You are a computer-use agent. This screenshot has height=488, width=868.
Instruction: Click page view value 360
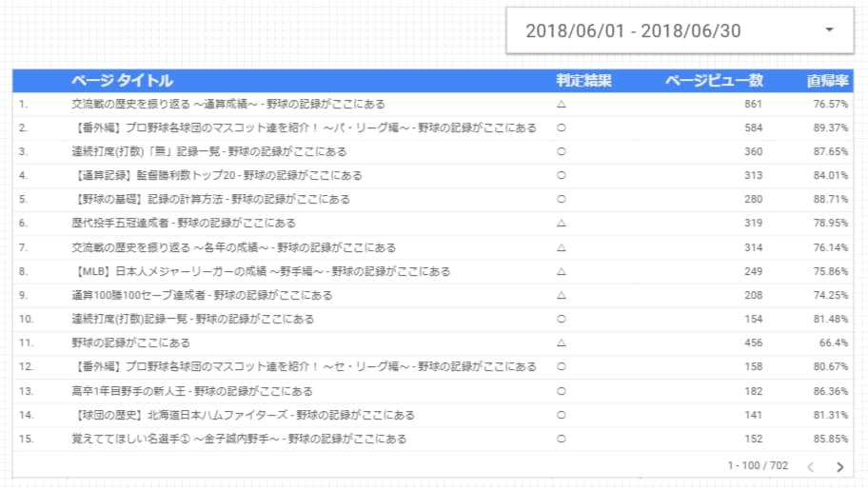(754, 151)
